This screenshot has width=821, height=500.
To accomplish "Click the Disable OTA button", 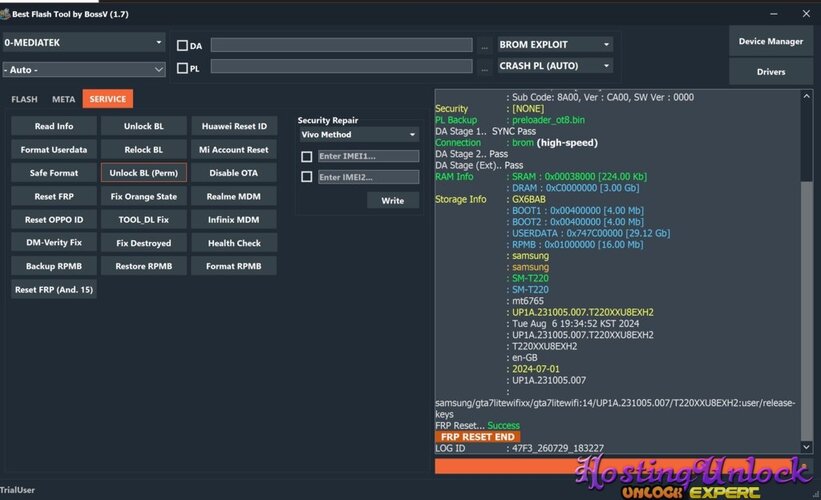I will (234, 173).
